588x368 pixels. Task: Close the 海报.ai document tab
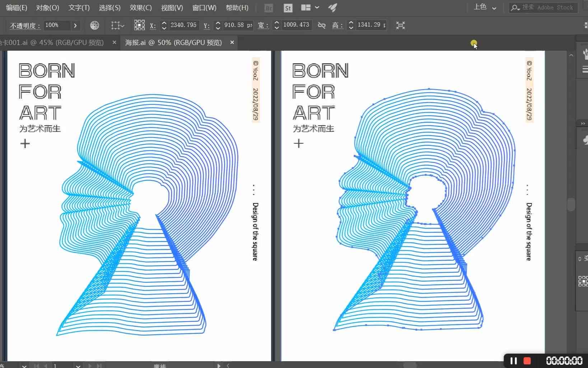(232, 42)
